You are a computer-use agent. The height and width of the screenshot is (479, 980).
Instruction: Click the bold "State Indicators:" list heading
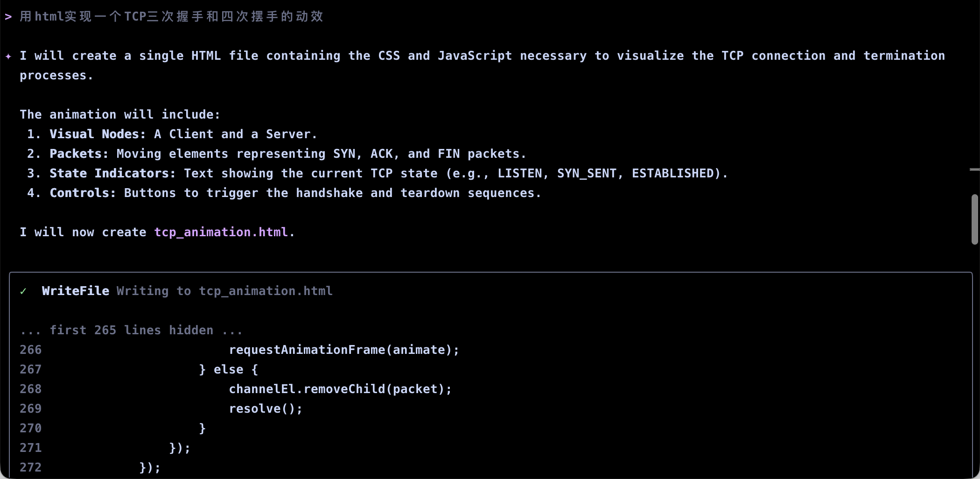point(112,174)
